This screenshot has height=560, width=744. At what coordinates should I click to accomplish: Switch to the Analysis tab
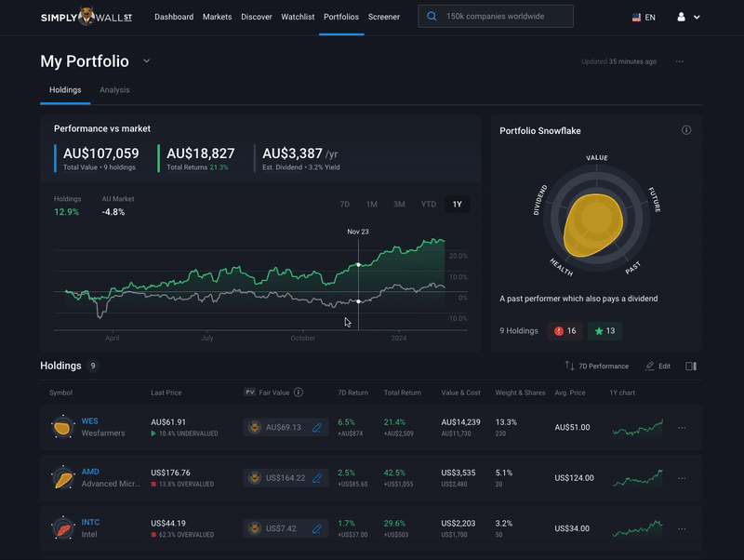pos(114,89)
